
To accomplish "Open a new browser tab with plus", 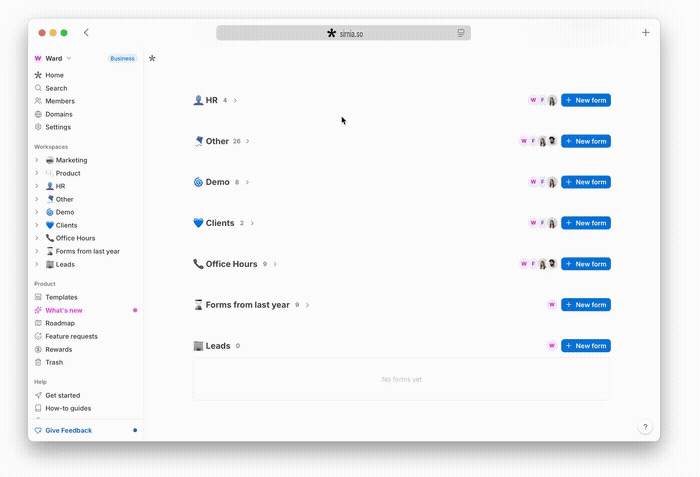I will coord(646,33).
